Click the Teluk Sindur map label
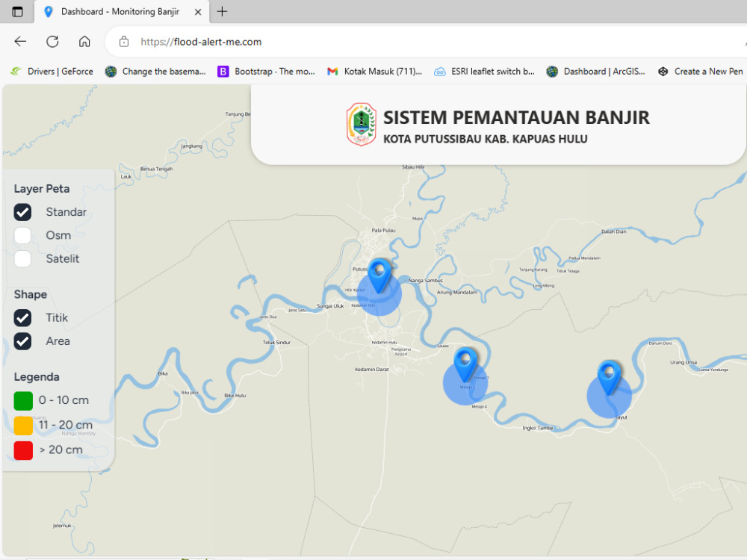This screenshot has height=560, width=747. point(276,342)
